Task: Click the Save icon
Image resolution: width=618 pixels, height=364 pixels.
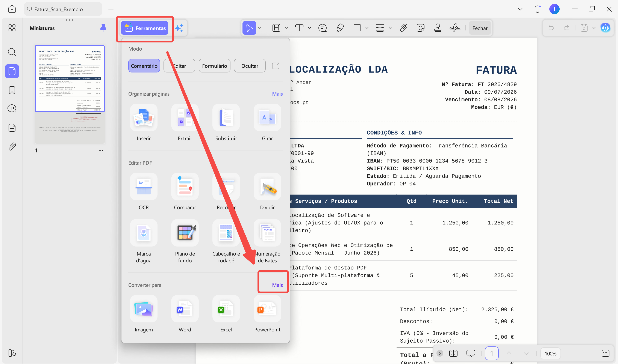Action: tap(584, 28)
